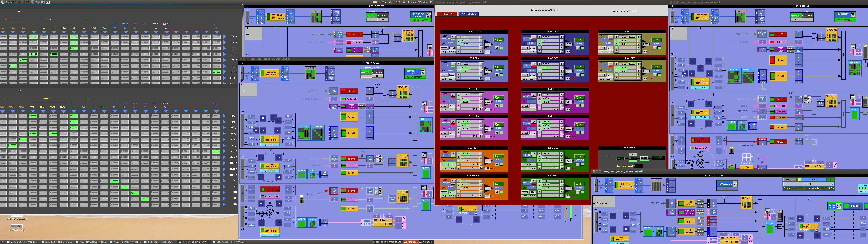The width and height of the screenshot is (868, 244).
Task: Open M1 DRIVEALIGN matrix in PR2 window
Action: [x=403, y=92]
